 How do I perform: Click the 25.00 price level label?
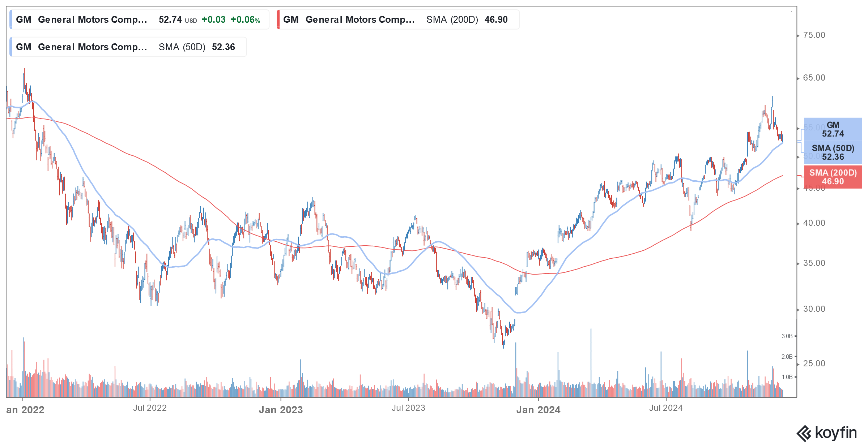[814, 363]
